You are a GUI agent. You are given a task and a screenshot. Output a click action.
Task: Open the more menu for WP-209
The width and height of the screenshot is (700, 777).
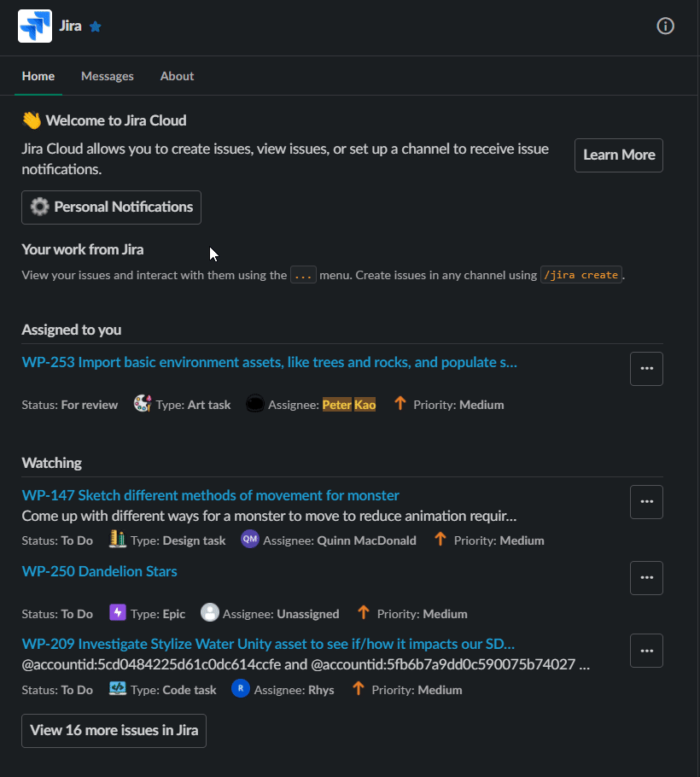pos(646,651)
